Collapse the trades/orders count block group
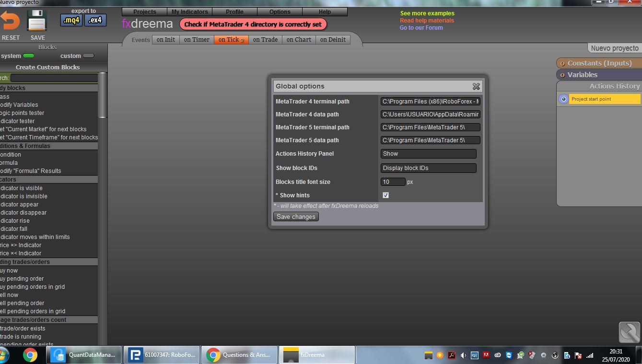642x364 pixels. [x=48, y=320]
